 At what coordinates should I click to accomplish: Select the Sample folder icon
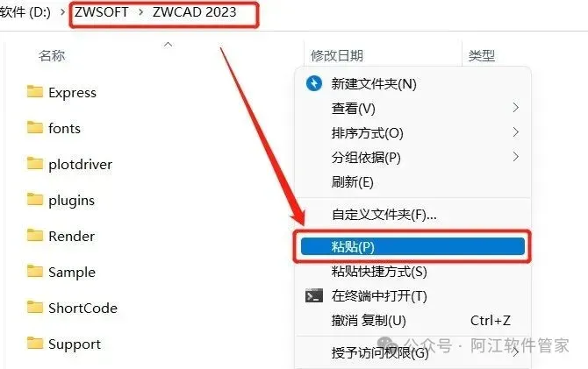point(35,271)
